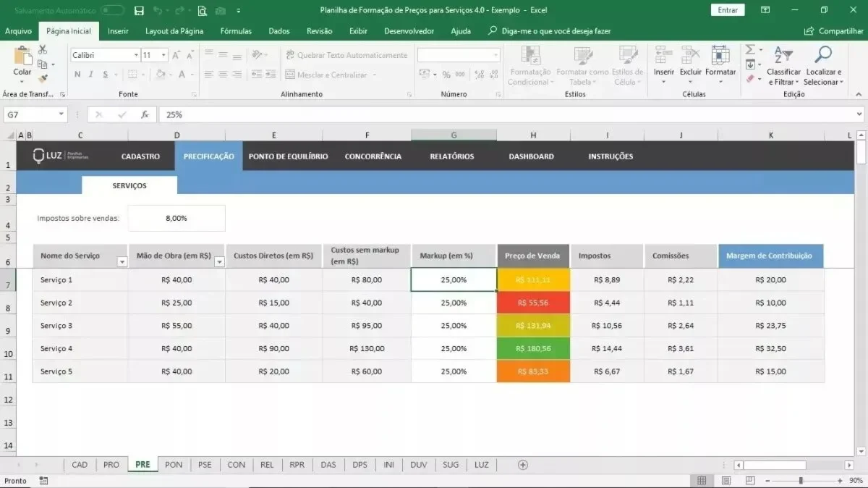Open Classificar e Filtrar tool
Image resolution: width=868 pixels, height=488 pixels.
783,66
